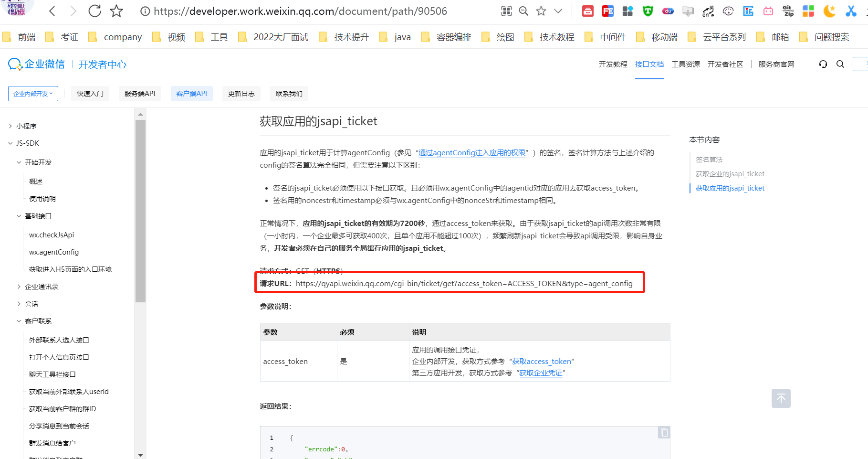The height and width of the screenshot is (459, 868).
Task: Click the palette extension icon
Action: 728,11
